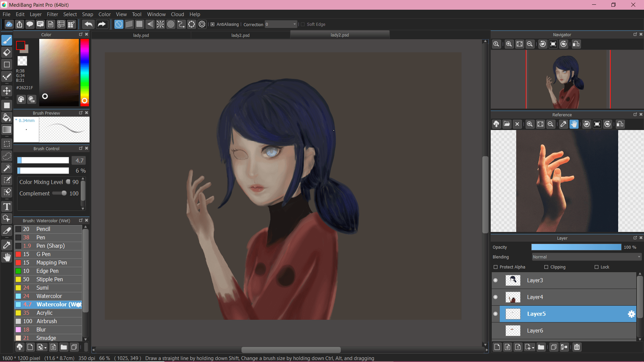Activate the Reference panel eyedropper

(x=563, y=124)
